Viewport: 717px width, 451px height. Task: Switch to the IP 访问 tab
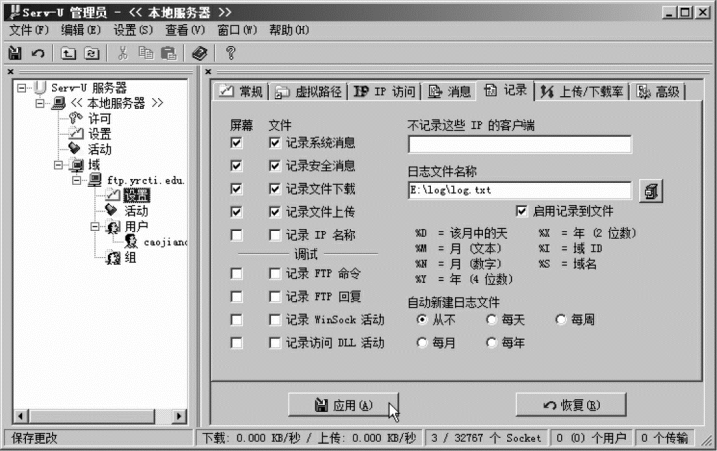(x=385, y=91)
